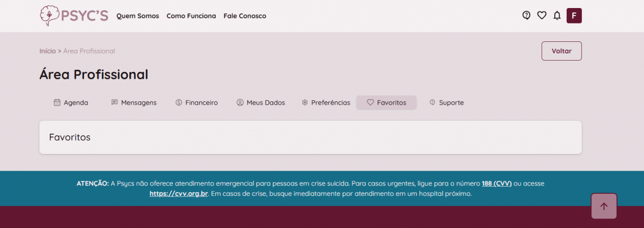644x228 pixels.
Task: Open Quem Somos menu item
Action: [x=138, y=16]
